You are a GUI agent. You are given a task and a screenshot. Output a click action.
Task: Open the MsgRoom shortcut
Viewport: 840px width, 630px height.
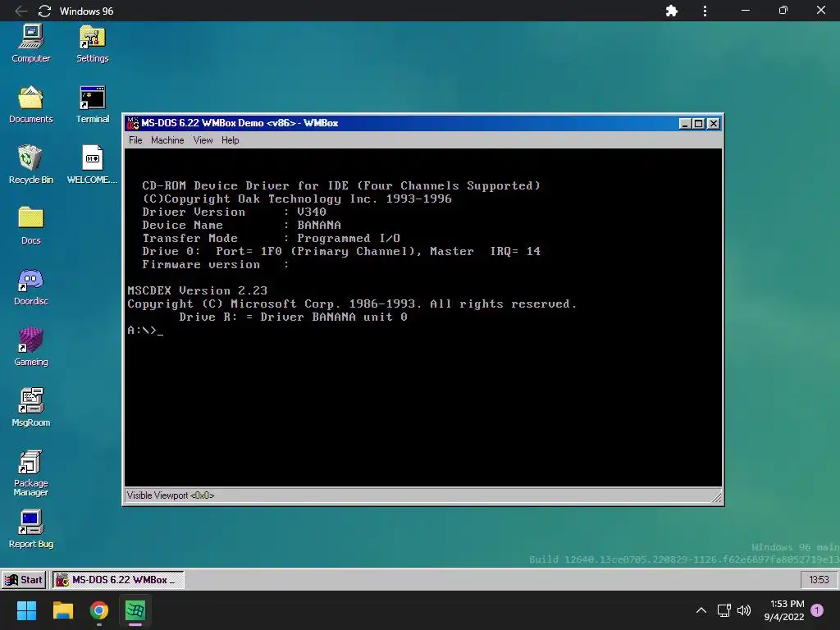click(30, 409)
